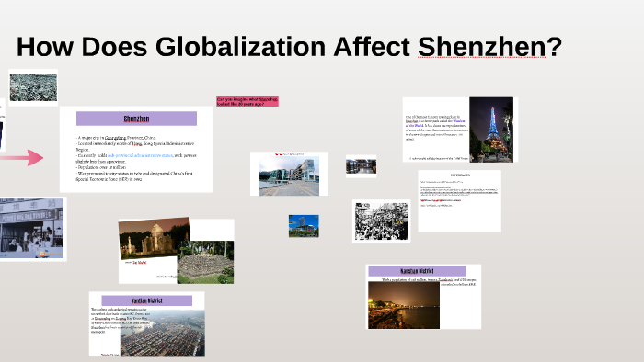Click the pink arrow pointing at Shenzhen slide
644x362 pixels.
[22, 158]
